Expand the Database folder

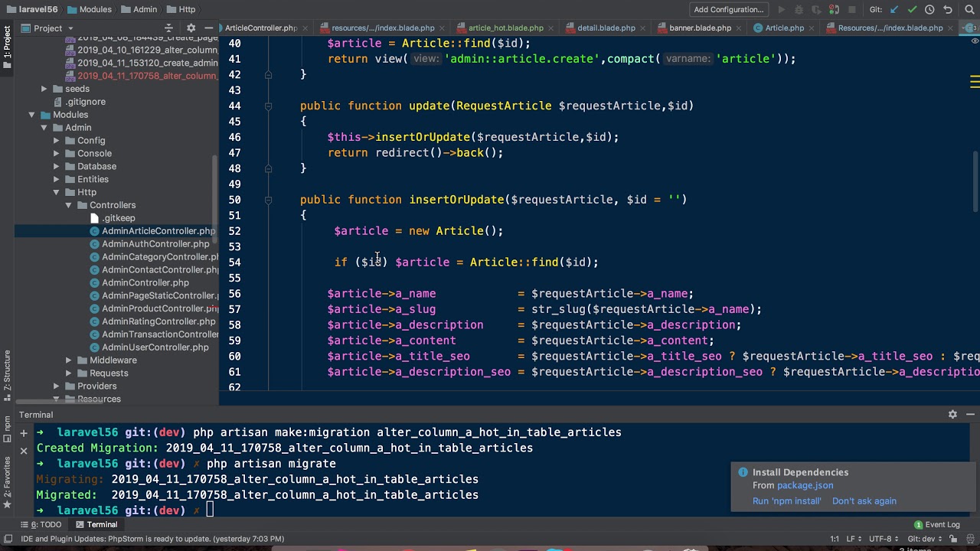57,167
